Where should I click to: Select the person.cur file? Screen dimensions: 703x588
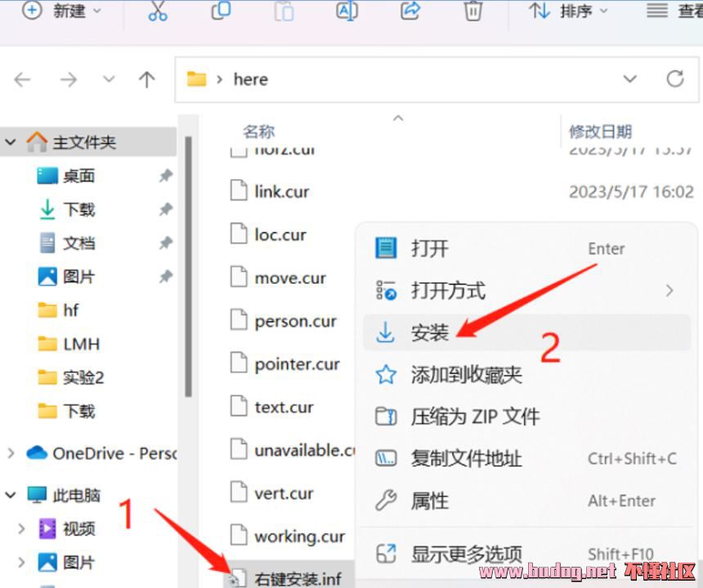[295, 321]
